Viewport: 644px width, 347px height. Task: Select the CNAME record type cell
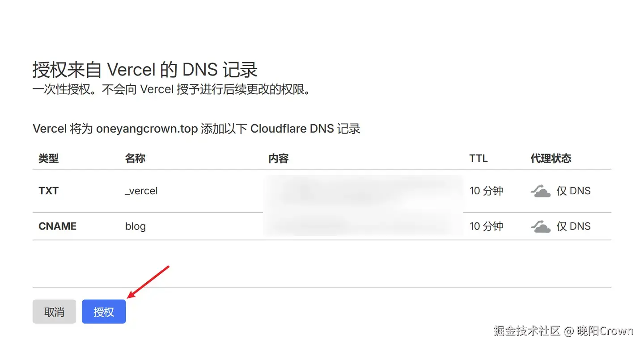tap(58, 226)
